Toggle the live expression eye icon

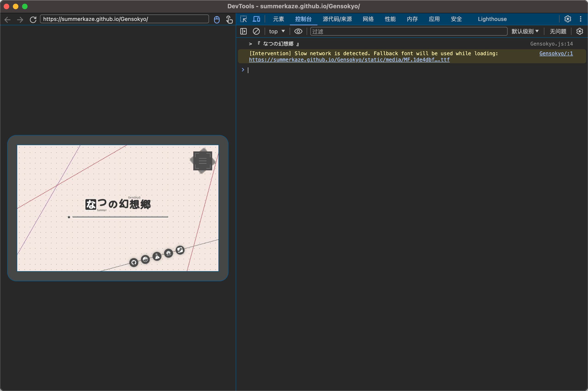point(298,32)
